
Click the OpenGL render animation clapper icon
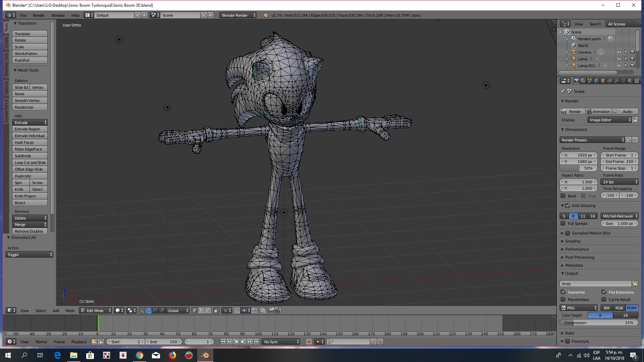[x=278, y=310]
